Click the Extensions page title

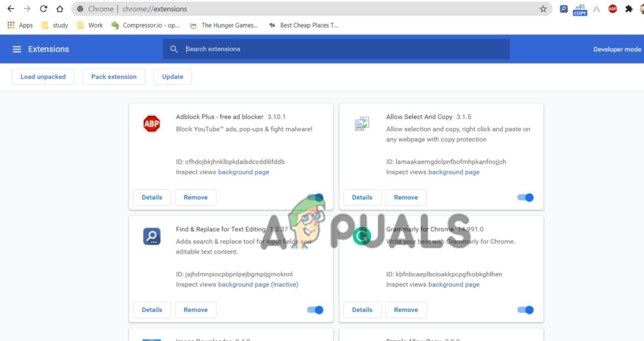(x=48, y=49)
